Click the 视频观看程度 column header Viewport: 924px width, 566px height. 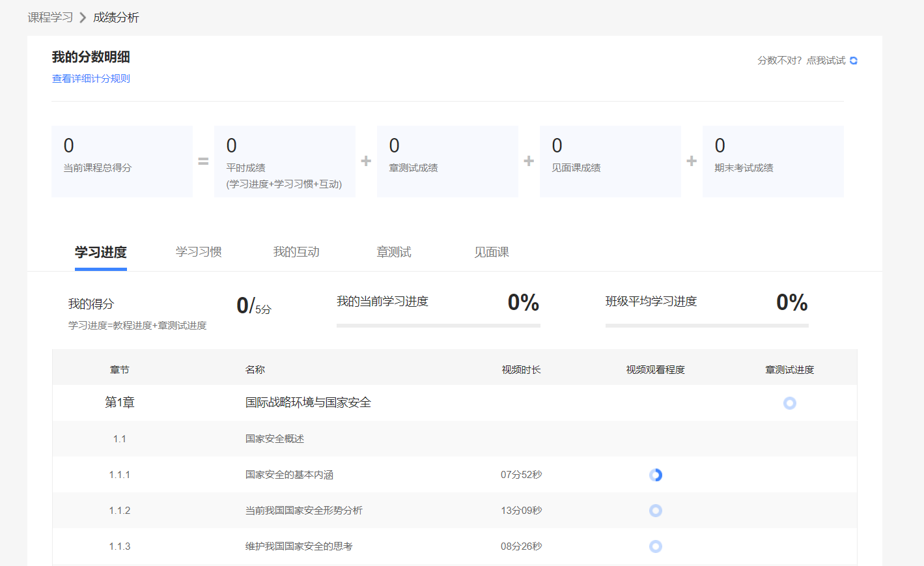pyautogui.click(x=656, y=370)
